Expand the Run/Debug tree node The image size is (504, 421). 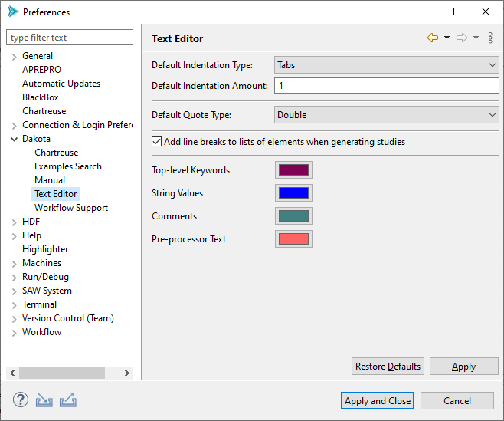14,278
